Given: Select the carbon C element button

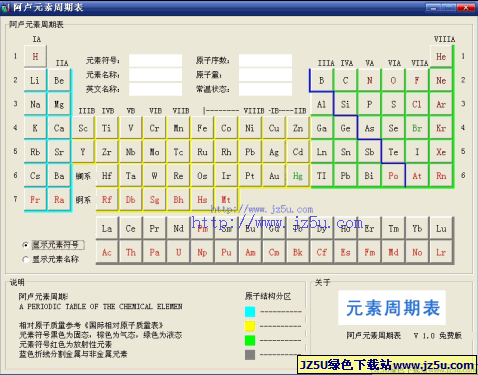Looking at the screenshot, I should [345, 80].
